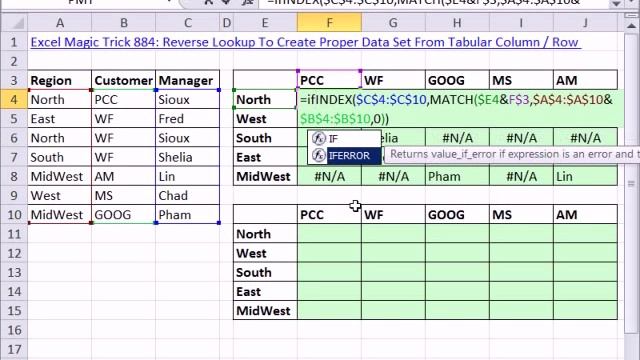
Task: Select the MidWest label in row 15
Action: [x=265, y=311]
